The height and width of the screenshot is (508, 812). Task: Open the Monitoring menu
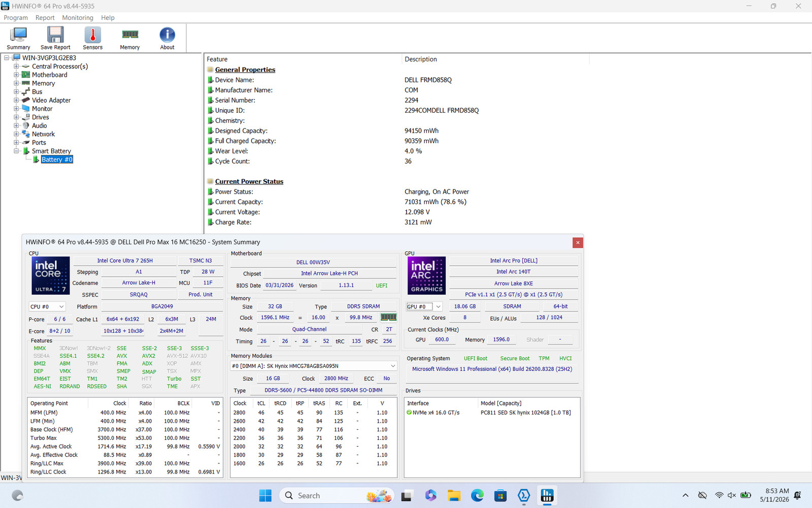coord(78,18)
